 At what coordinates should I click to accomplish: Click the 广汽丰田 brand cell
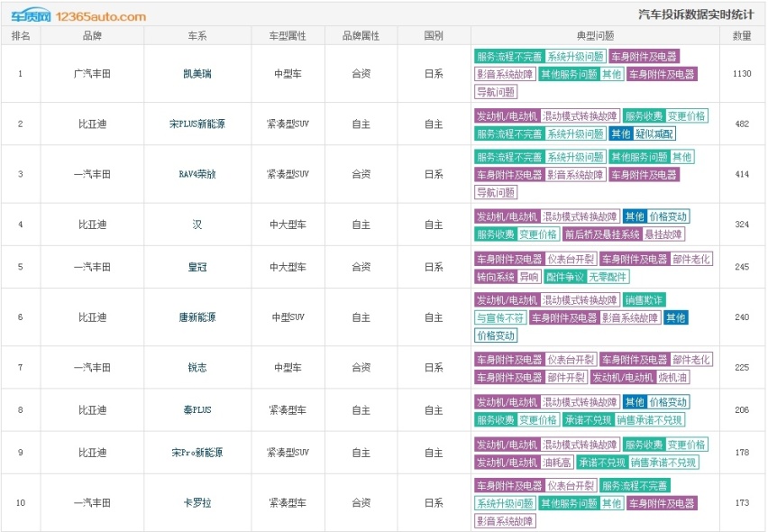tap(92, 74)
